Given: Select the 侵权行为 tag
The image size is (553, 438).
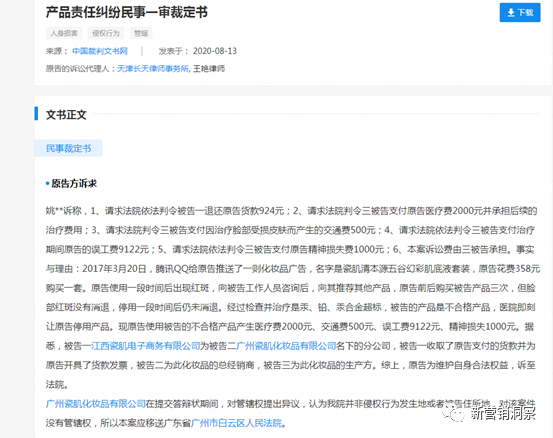Looking at the screenshot, I should 106,33.
